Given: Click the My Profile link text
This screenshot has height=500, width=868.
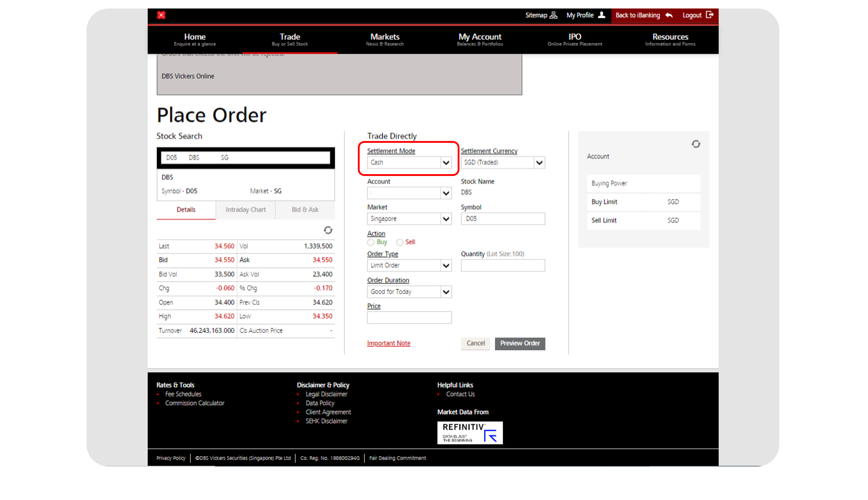Looking at the screenshot, I should click(580, 15).
